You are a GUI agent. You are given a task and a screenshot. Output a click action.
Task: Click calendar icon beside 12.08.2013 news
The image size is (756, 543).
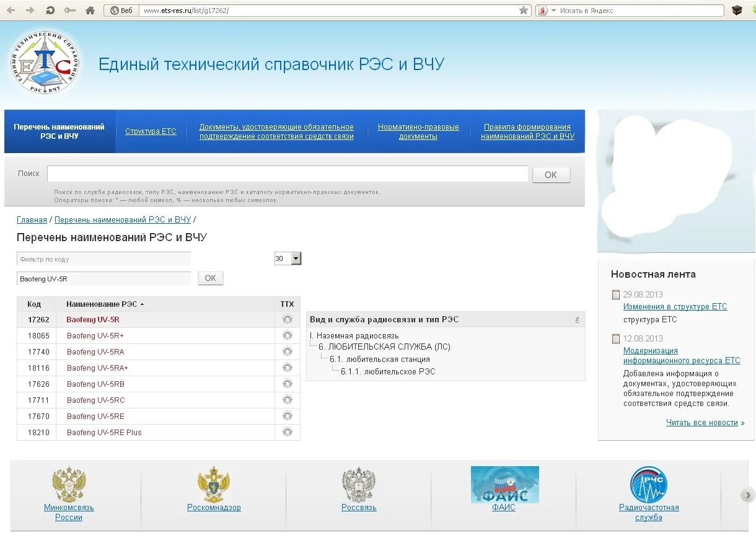615,338
